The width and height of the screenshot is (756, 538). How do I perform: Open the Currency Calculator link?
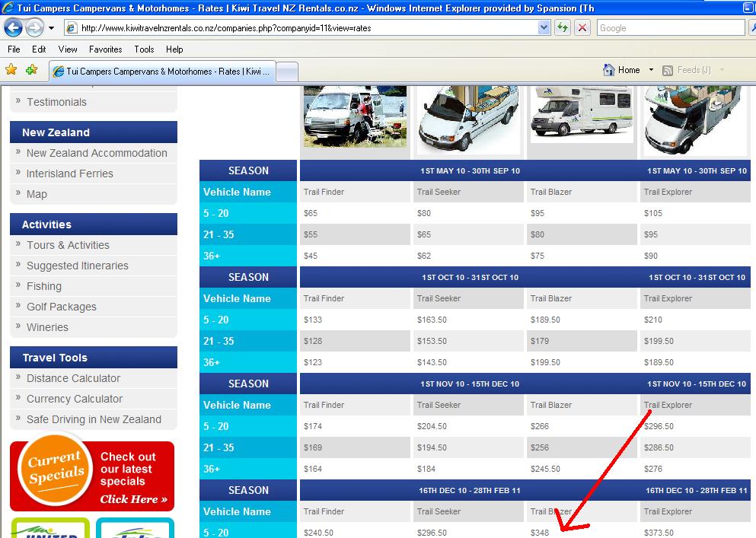point(75,399)
